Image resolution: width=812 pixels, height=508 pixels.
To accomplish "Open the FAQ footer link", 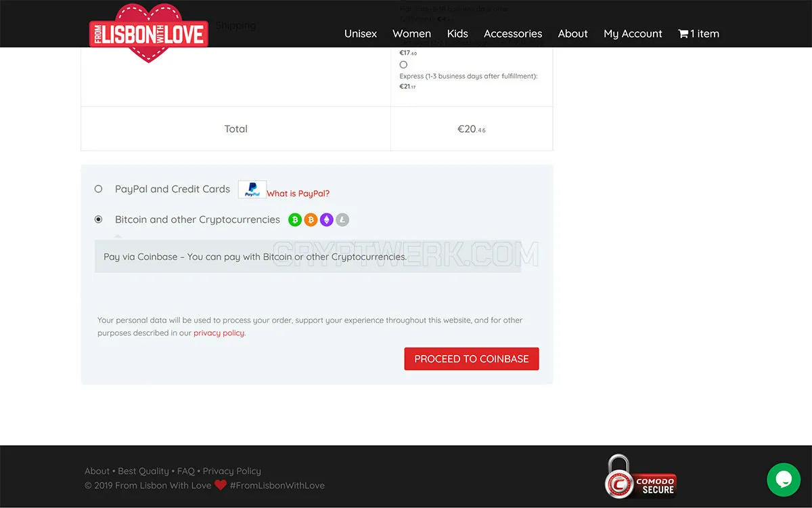I will [186, 471].
